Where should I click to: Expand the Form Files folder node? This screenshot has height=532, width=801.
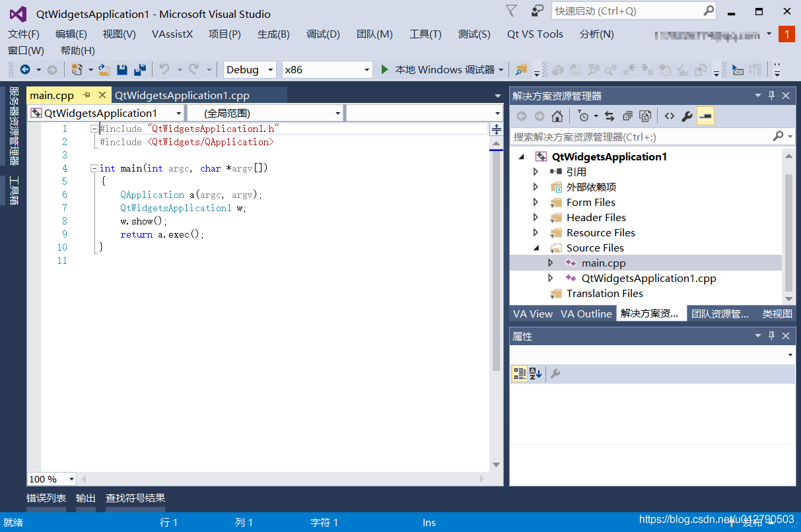point(536,202)
